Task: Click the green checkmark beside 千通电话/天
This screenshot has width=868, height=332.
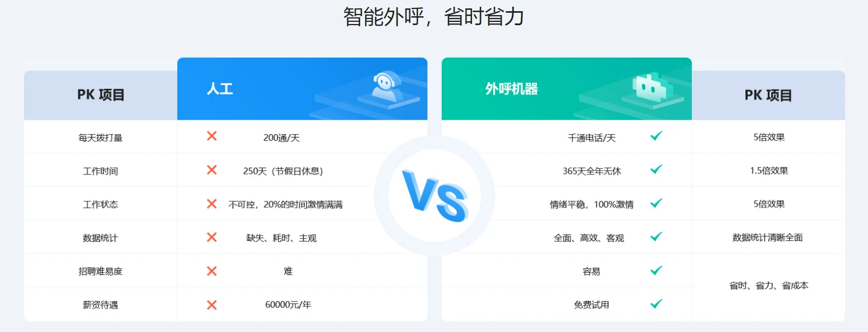Action: pos(656,136)
